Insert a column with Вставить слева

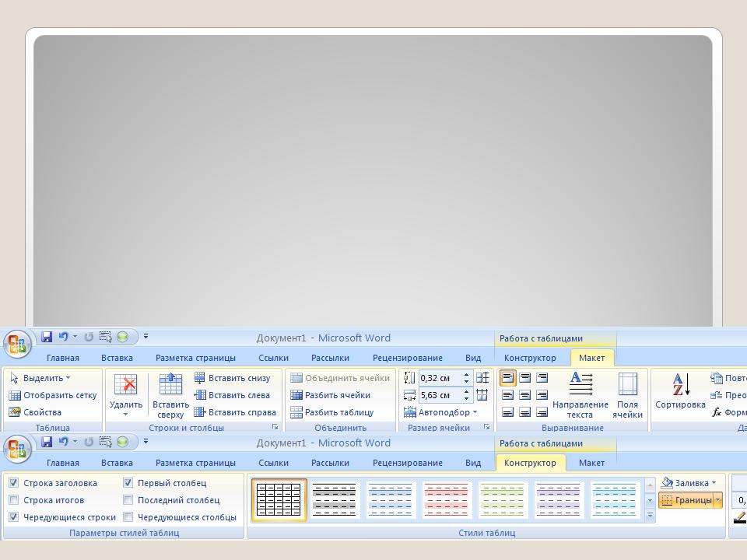point(232,395)
